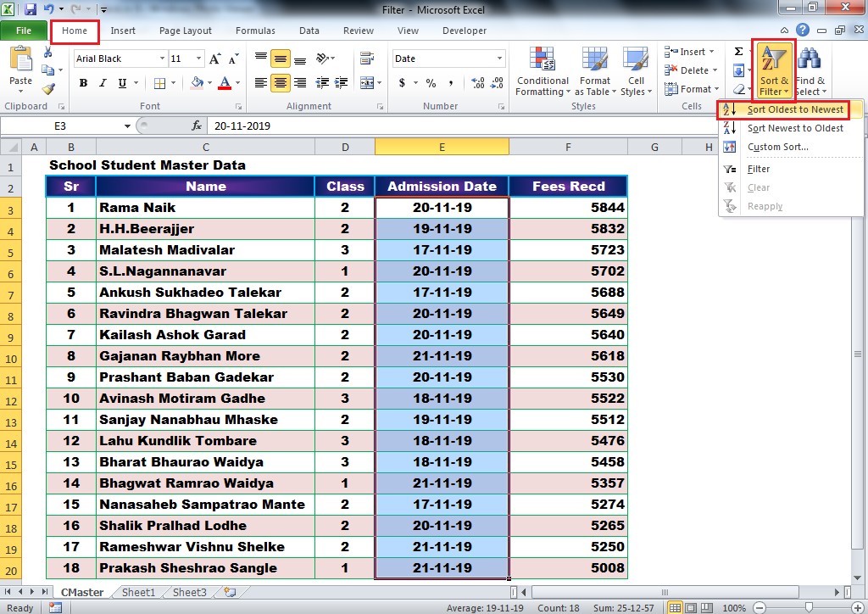Image resolution: width=868 pixels, height=614 pixels.
Task: Open the Font Size dropdown
Action: [x=198, y=58]
